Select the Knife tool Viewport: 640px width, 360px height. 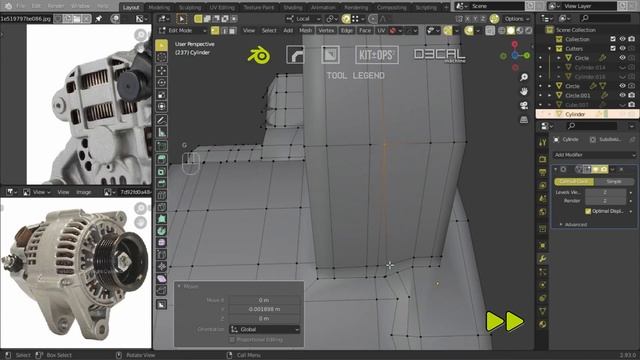(162, 207)
